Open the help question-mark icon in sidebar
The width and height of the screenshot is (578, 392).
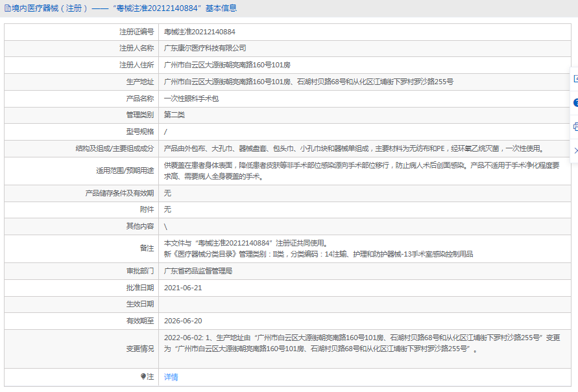[575, 102]
